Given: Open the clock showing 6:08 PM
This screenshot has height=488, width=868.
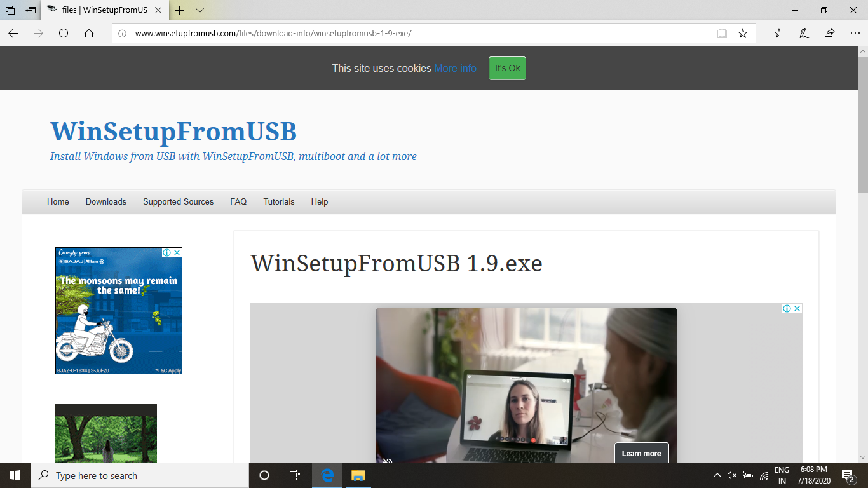Looking at the screenshot, I should [x=813, y=475].
